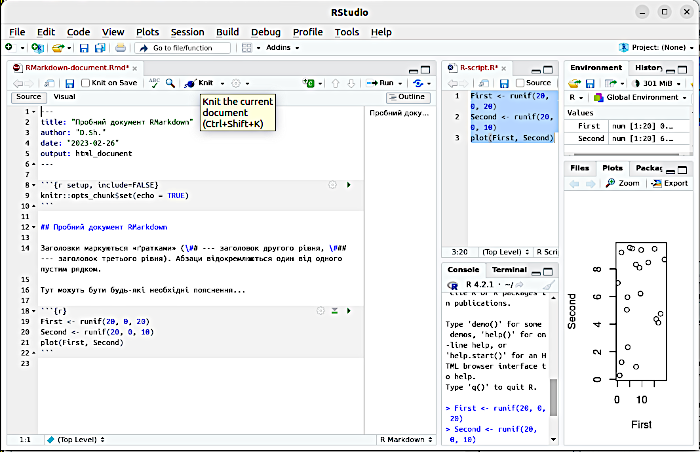Collapse the heading fold arrow on line 12

(34, 227)
